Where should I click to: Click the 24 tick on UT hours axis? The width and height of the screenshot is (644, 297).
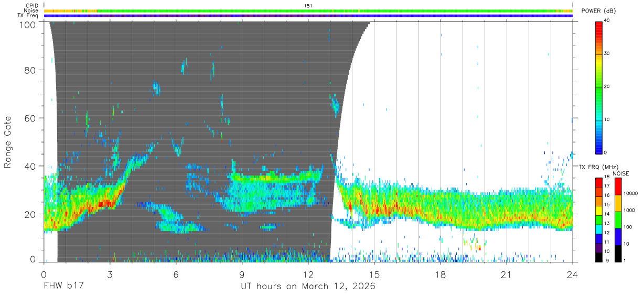573,274
